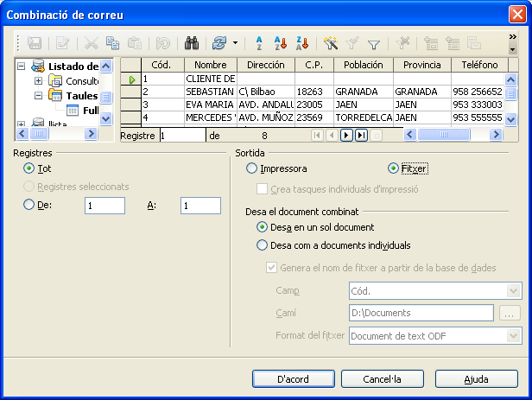Sort descending with the toolbar icon
The image size is (532, 400).
[302, 42]
